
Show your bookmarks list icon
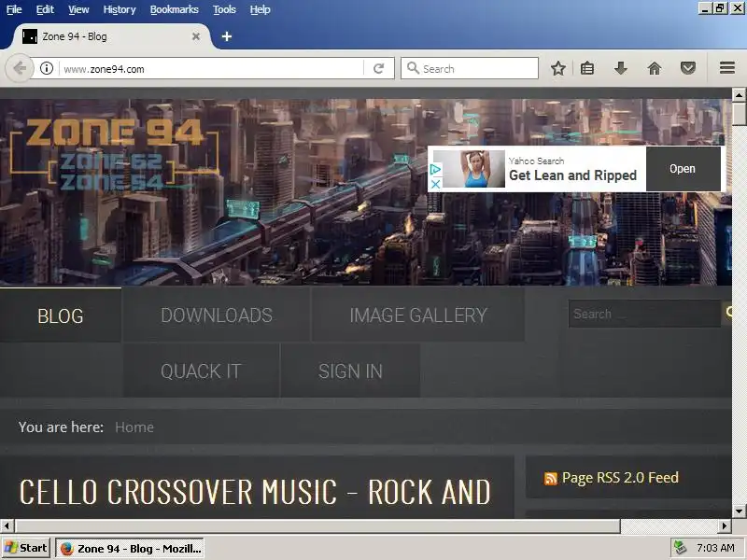587,68
